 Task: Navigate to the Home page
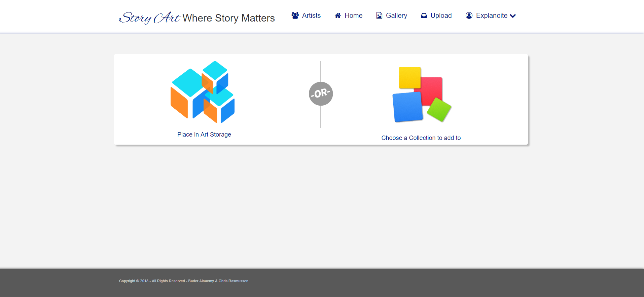[353, 15]
